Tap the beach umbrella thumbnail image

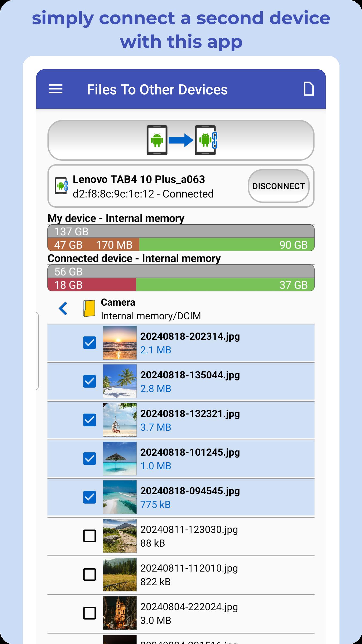click(x=120, y=459)
